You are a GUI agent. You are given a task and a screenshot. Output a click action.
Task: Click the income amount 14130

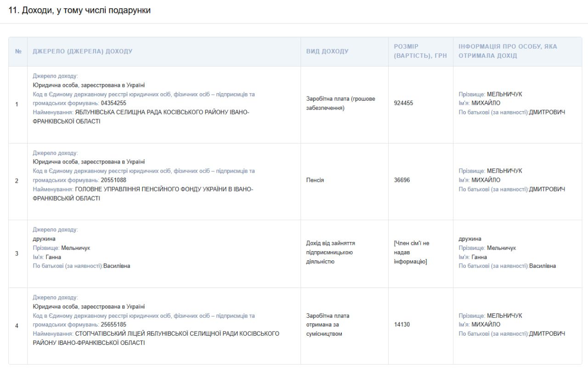coord(402,325)
